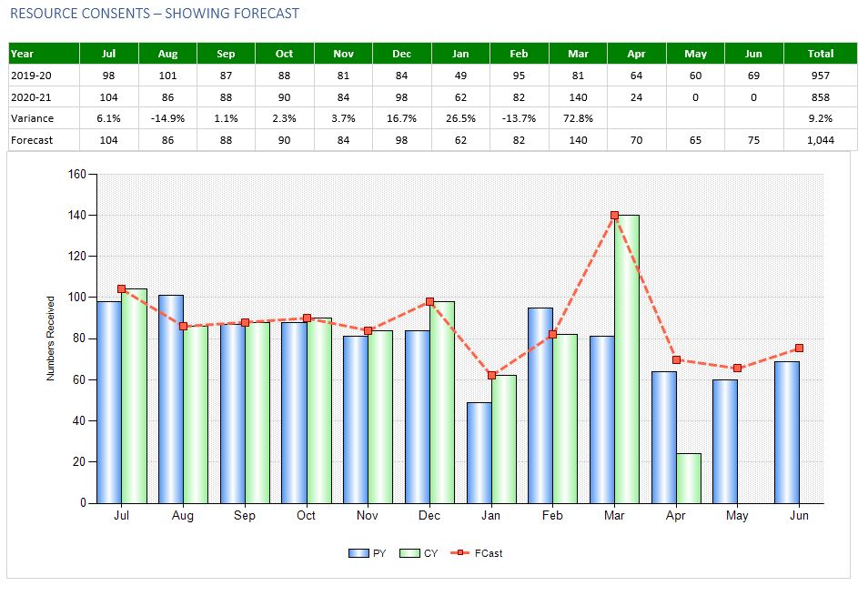868x596 pixels.
Task: Click the December forecast marker at 98
Action: coord(429,301)
